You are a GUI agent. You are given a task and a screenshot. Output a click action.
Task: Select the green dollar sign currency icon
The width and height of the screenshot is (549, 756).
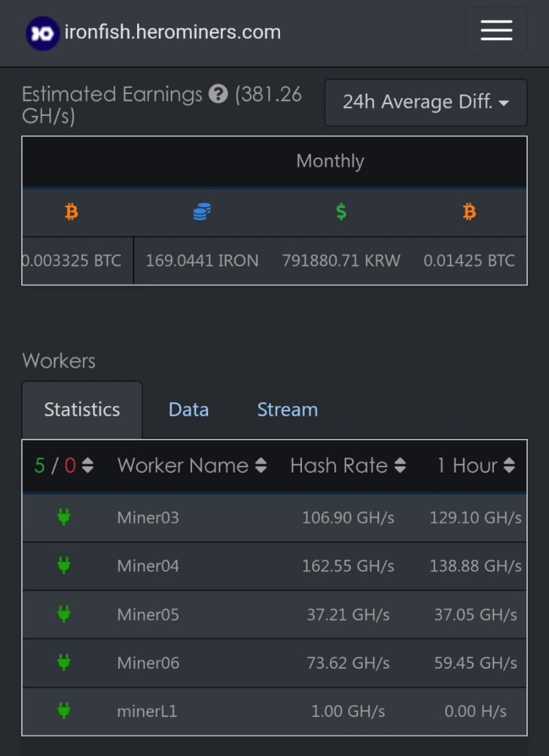coord(341,211)
